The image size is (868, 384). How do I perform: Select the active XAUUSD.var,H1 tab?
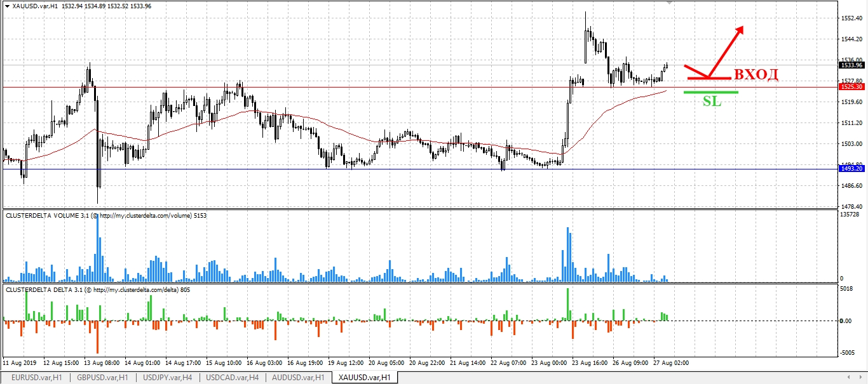point(365,378)
